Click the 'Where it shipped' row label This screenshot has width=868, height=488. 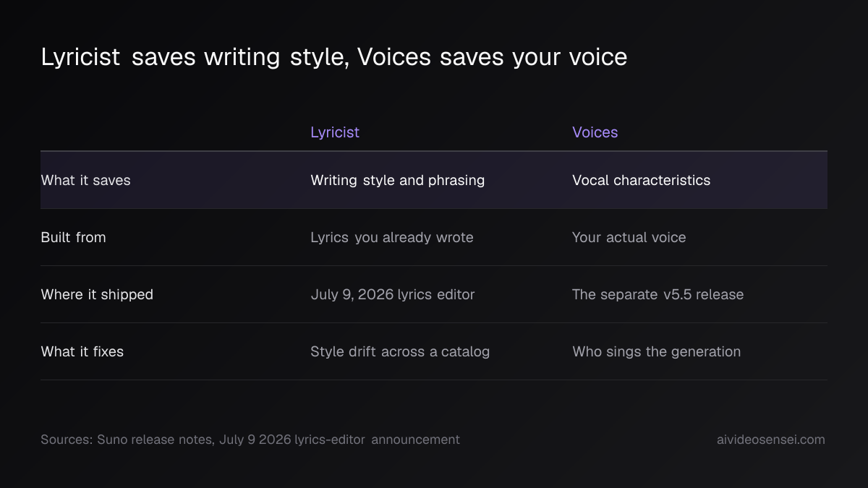click(97, 294)
